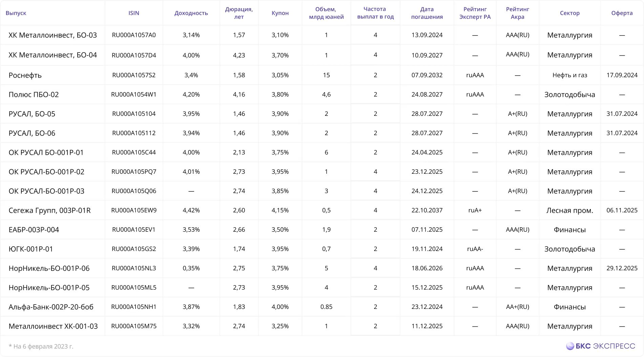This screenshot has height=357, width=644.
Task: Click the footnote 'На 6 февраля 2023 г.'
Action: pyautogui.click(x=41, y=346)
